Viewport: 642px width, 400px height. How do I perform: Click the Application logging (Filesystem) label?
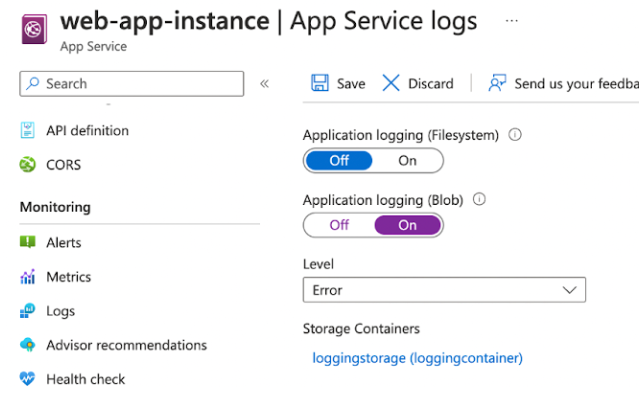[x=401, y=135]
